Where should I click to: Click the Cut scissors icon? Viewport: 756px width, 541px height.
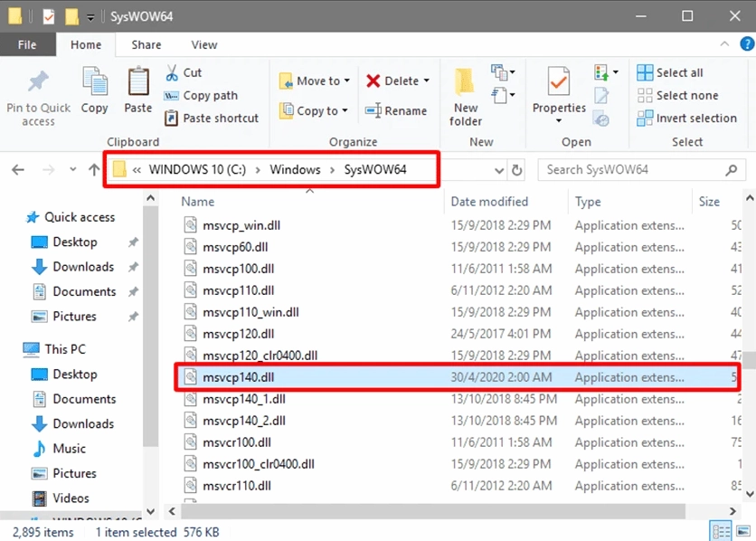[172, 72]
